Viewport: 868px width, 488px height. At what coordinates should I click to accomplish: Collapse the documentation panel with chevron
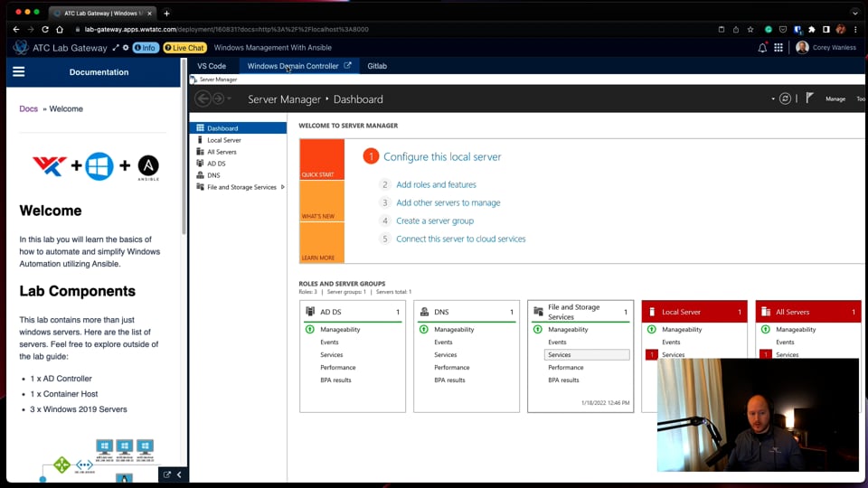point(179,474)
